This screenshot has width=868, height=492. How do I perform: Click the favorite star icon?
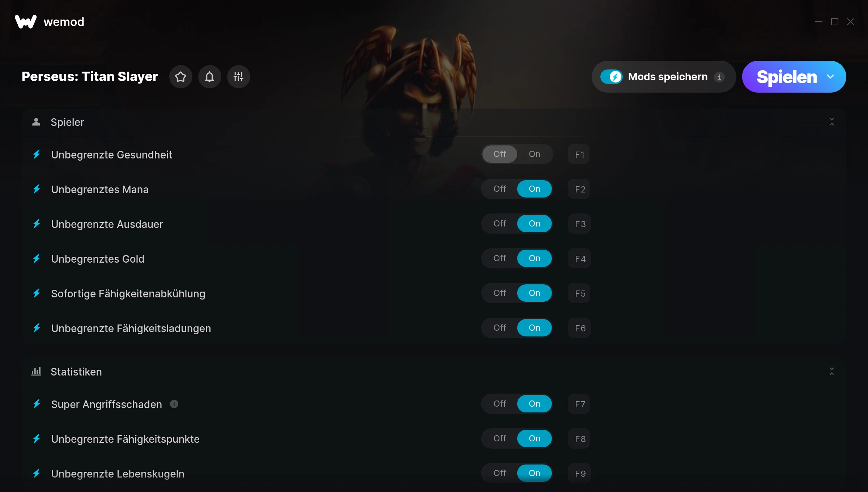pyautogui.click(x=180, y=77)
